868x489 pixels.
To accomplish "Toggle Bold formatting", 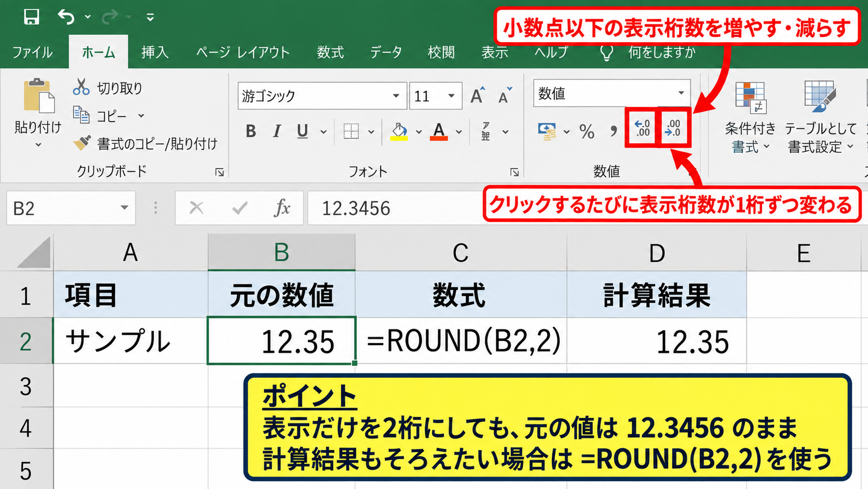I will coord(251,131).
